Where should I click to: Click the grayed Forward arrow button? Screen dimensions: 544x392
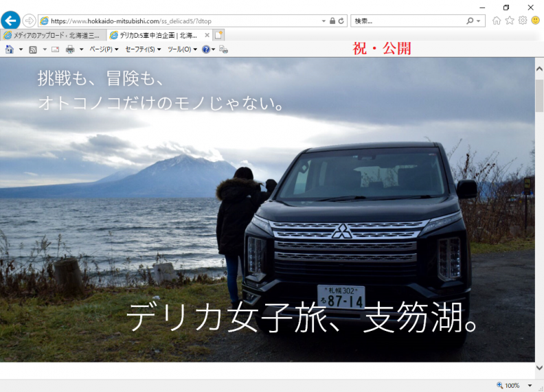point(29,21)
